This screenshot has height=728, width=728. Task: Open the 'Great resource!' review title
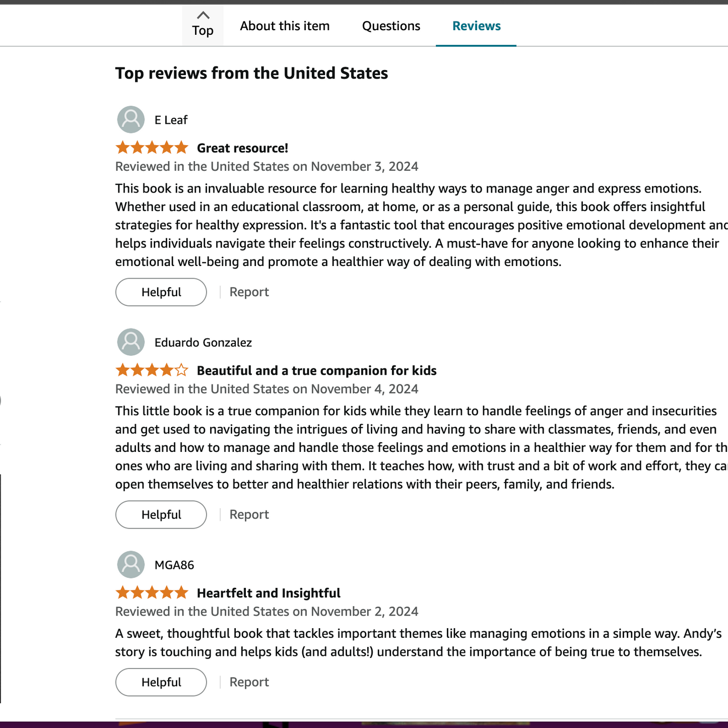click(x=242, y=148)
